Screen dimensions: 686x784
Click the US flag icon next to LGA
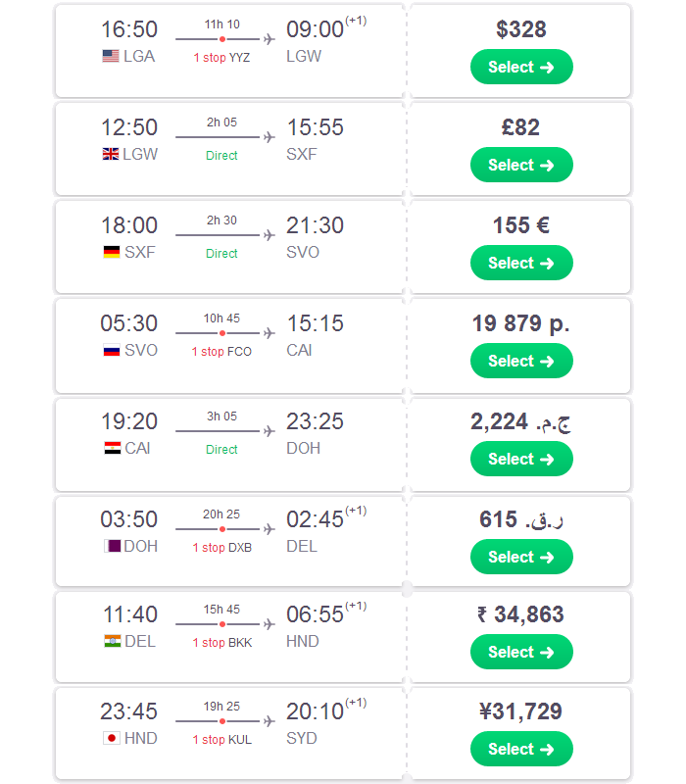(111, 56)
